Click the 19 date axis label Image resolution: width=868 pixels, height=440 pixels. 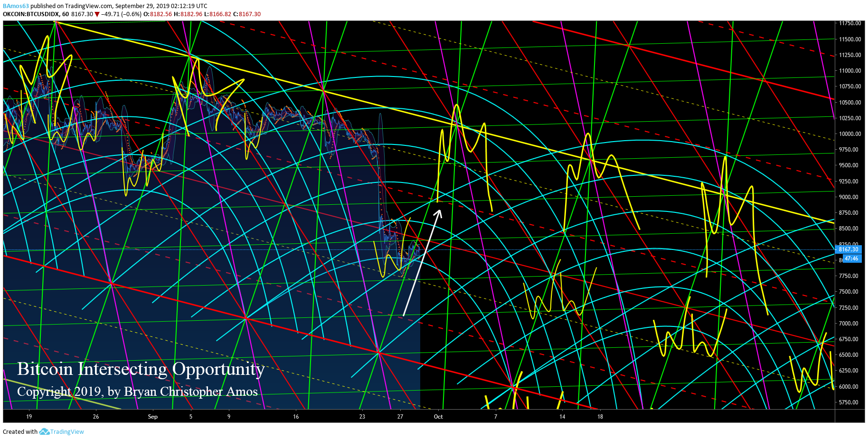point(29,417)
